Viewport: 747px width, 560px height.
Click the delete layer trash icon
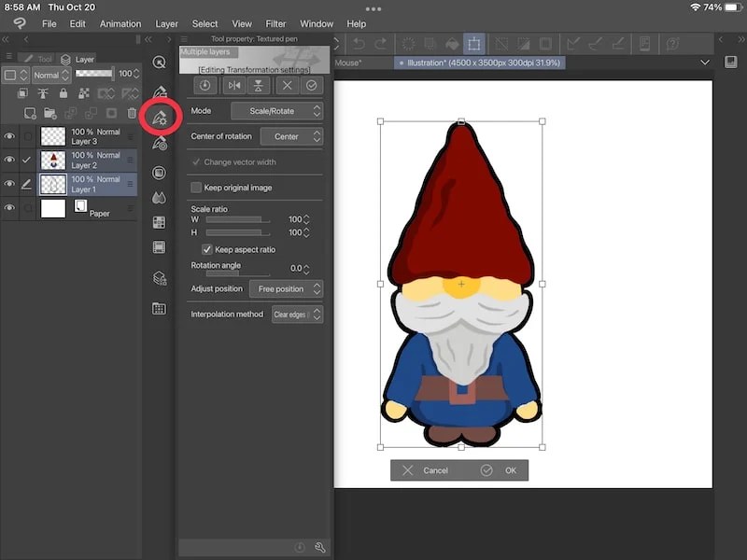131,113
